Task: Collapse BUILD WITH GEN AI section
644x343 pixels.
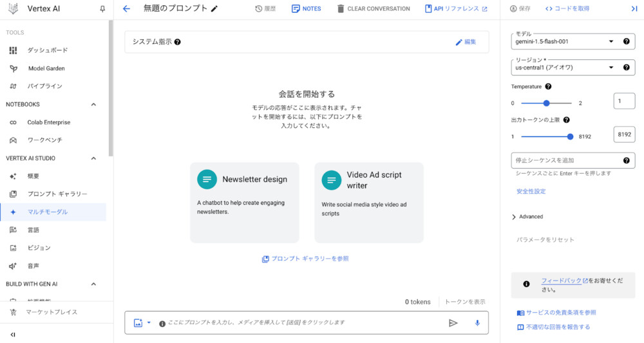Action: click(93, 284)
